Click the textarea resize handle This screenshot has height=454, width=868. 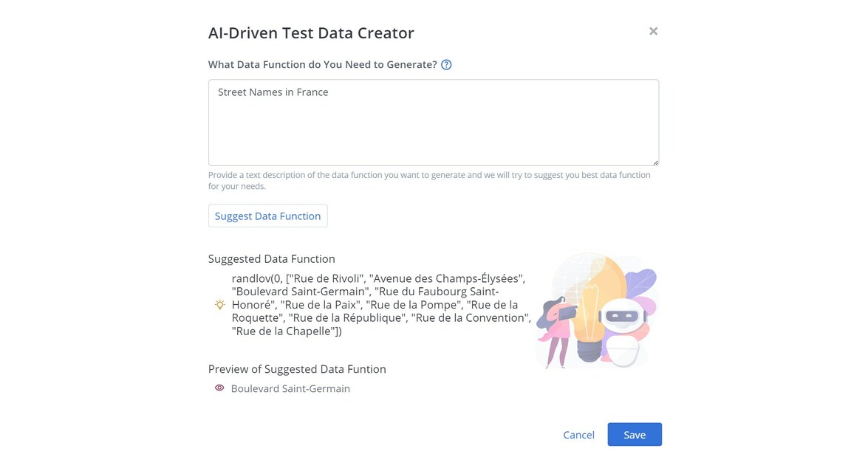[656, 162]
